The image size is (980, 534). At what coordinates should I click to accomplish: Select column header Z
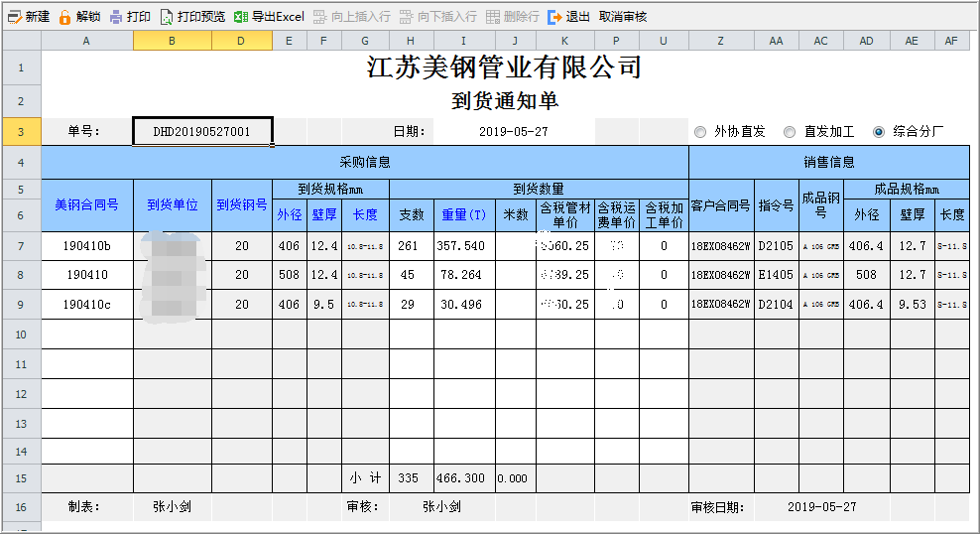click(x=721, y=41)
